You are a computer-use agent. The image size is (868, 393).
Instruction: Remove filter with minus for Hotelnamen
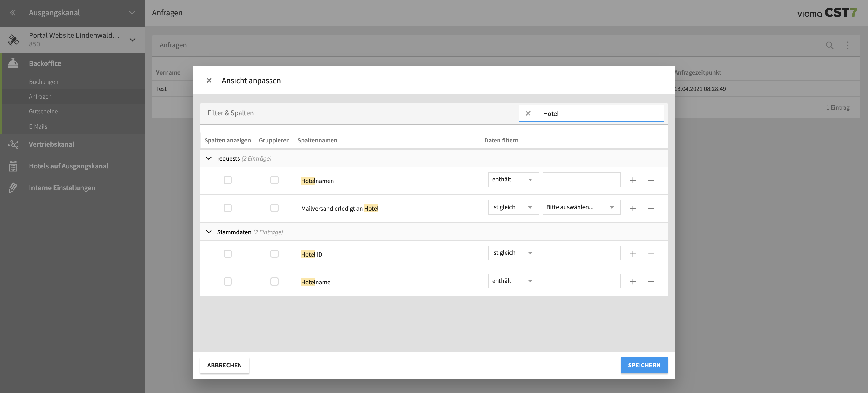click(651, 180)
